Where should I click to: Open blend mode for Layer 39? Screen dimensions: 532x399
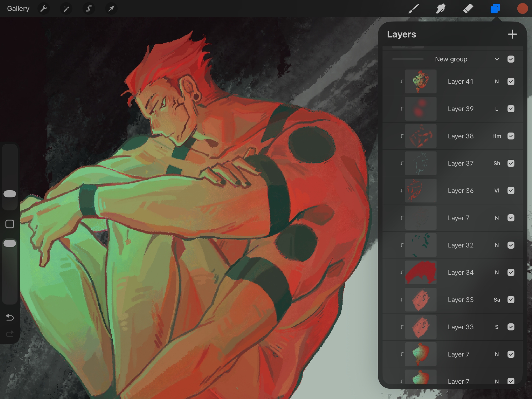pyautogui.click(x=497, y=109)
